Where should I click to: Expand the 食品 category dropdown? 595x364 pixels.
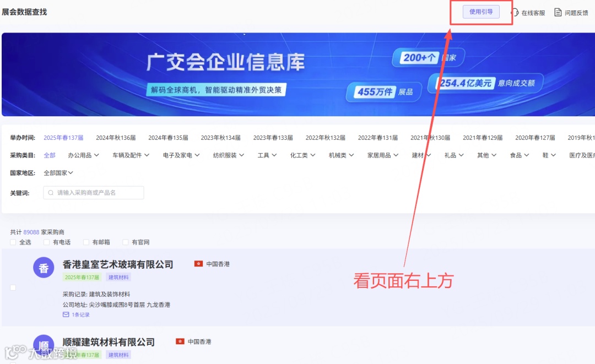coord(519,155)
